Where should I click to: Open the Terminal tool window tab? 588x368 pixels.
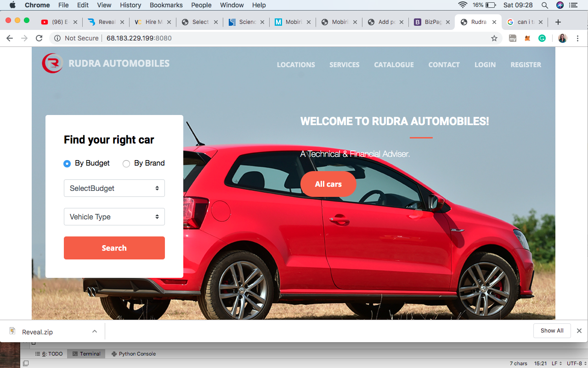click(x=86, y=354)
